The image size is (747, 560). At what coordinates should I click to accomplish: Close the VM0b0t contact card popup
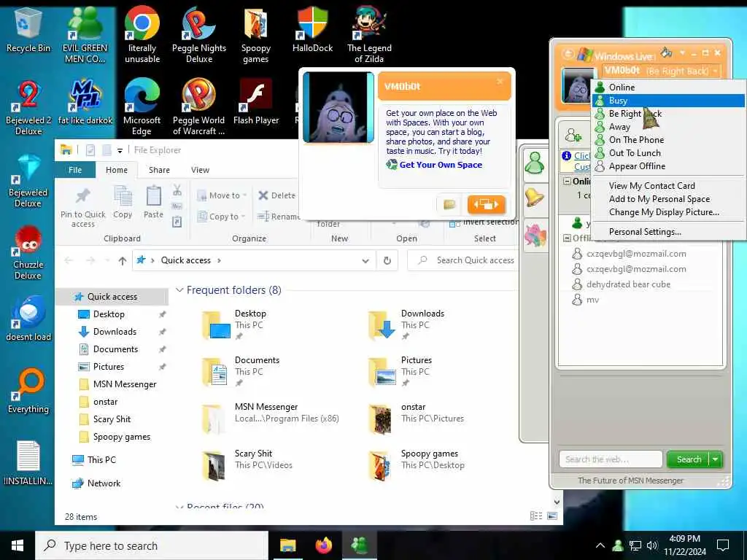[x=500, y=81]
